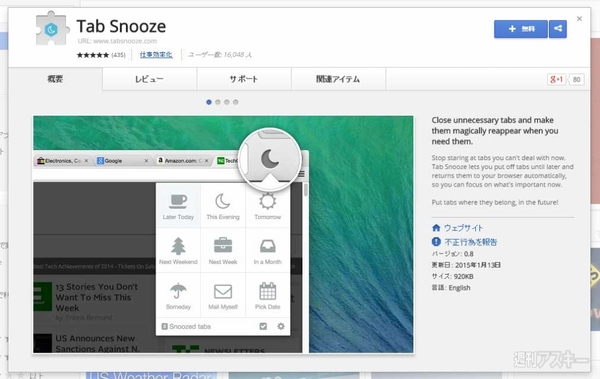
Task: Open the share button beside 無料
Action: point(558,29)
